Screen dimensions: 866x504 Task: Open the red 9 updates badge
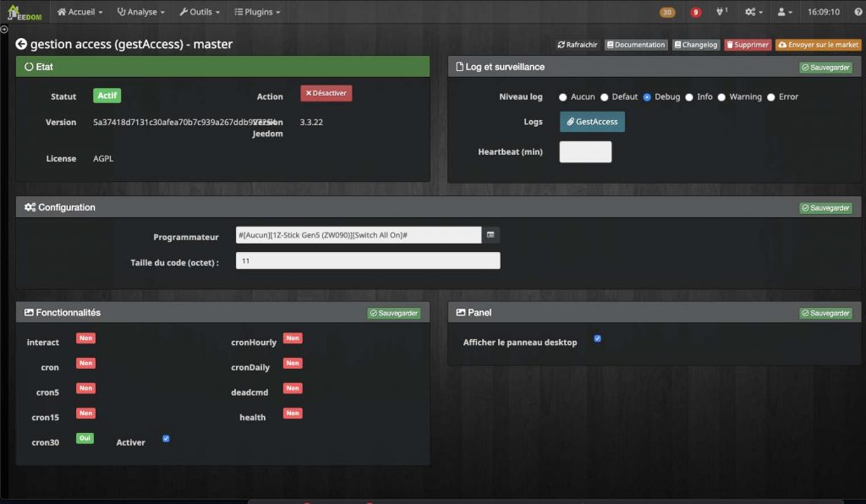point(695,13)
